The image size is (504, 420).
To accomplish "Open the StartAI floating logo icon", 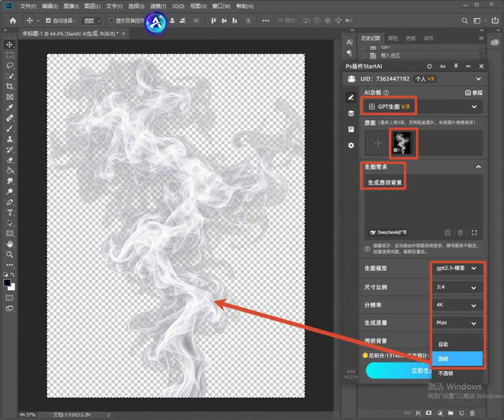I will click(156, 23).
